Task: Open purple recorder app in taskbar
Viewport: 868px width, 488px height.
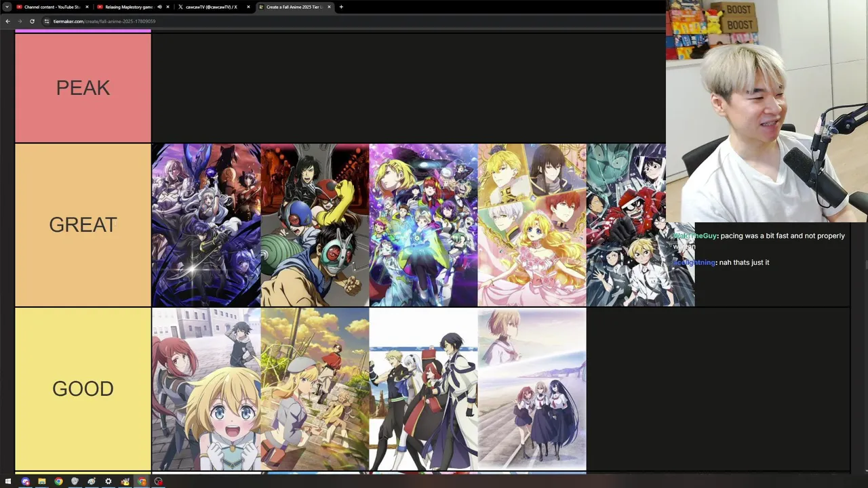Action: pyautogui.click(x=25, y=481)
